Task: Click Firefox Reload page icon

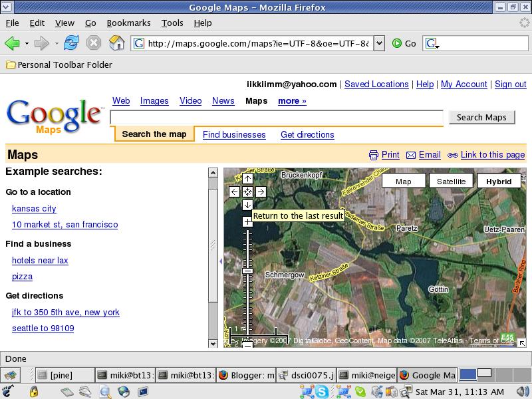Action: pos(71,43)
